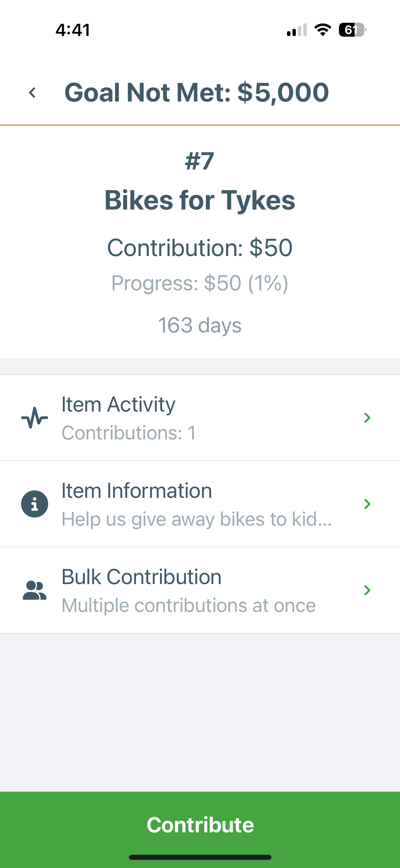This screenshot has height=868, width=400.
Task: Tap the Bikes for Tykes item name
Action: (200, 200)
